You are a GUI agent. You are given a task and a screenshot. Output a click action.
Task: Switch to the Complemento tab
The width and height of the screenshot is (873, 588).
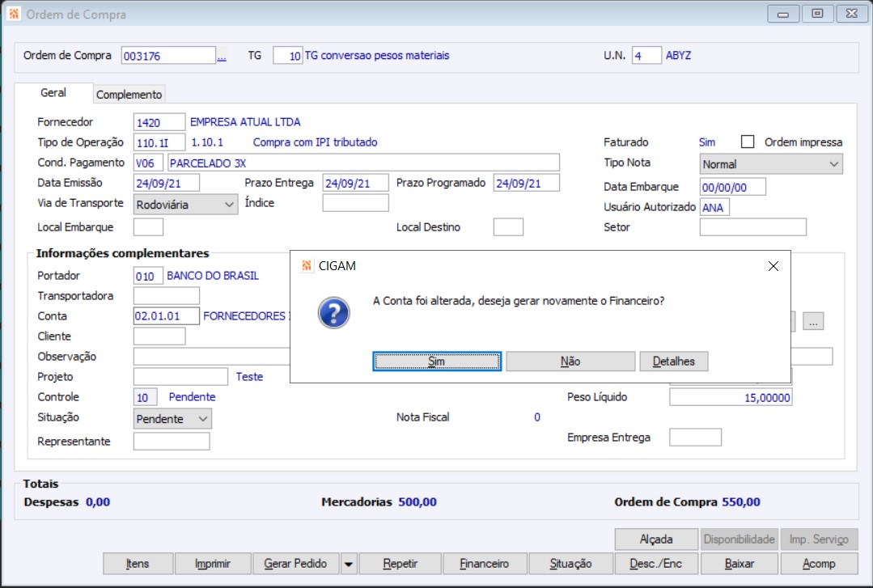coord(129,95)
